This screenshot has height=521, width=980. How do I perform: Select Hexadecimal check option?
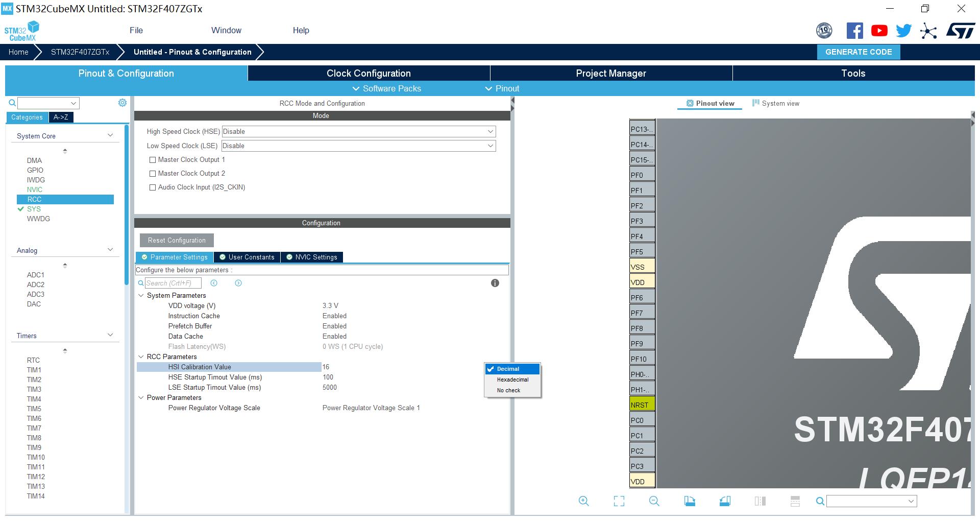512,380
